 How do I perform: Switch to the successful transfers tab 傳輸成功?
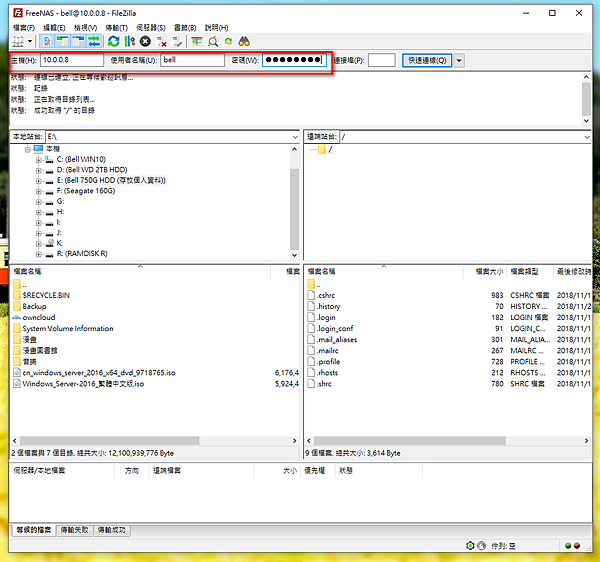[x=112, y=530]
